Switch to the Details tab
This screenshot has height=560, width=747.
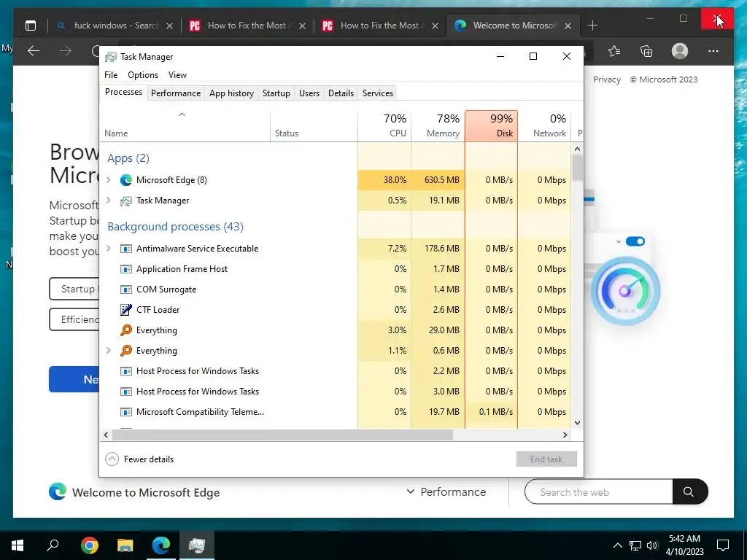click(341, 93)
